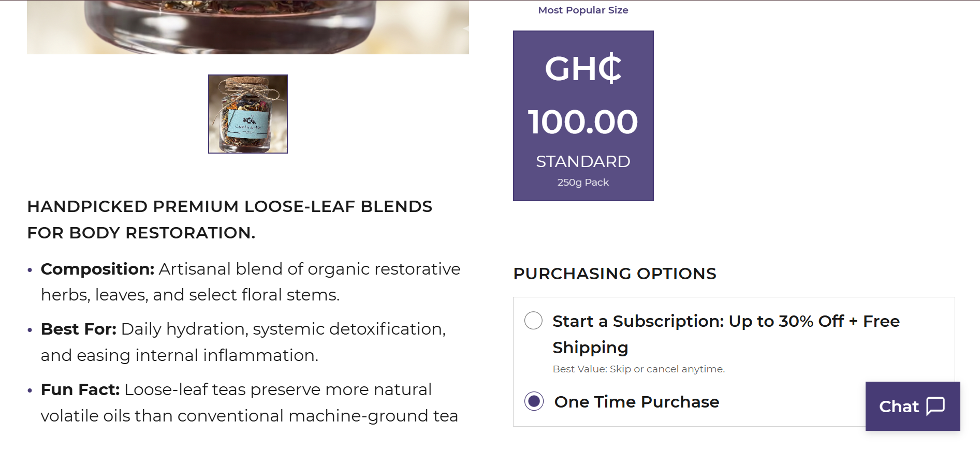Click the Handpicked Premium Loose-Leaf Blends heading
Screen dimensions: 980x452
coord(230,220)
